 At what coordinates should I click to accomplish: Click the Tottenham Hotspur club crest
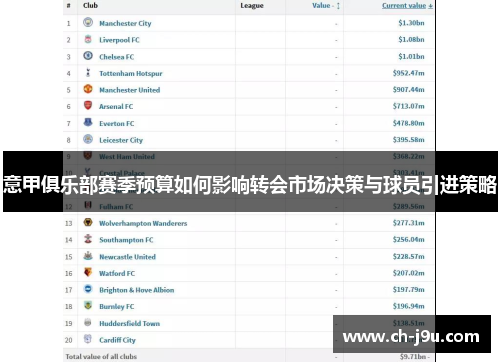point(88,72)
